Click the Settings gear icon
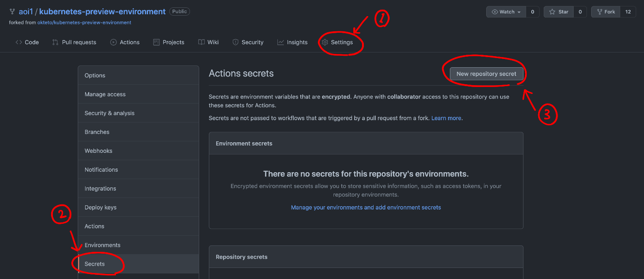 point(325,42)
